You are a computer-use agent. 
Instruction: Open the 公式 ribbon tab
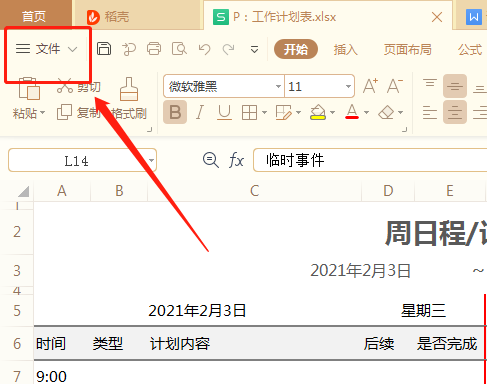point(470,50)
